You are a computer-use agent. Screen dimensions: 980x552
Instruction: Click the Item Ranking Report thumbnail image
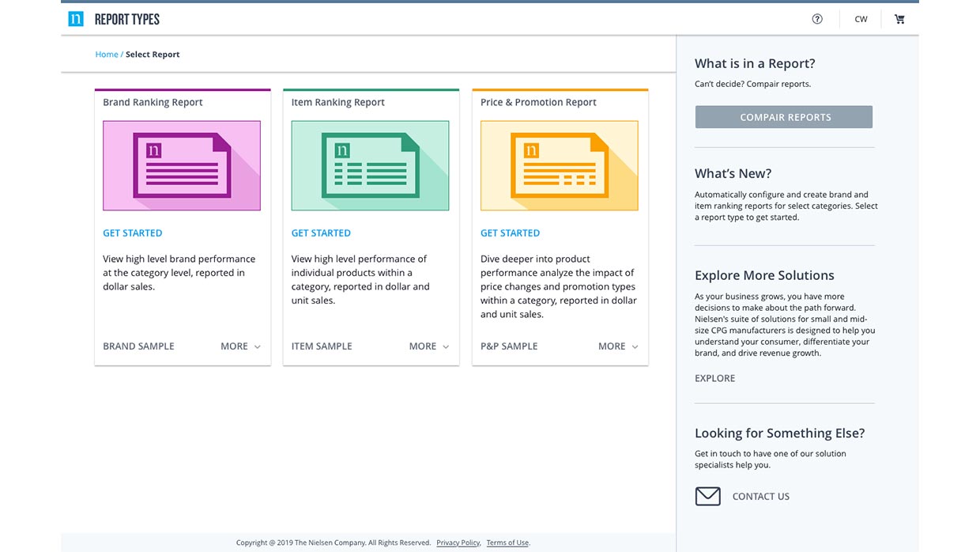[370, 165]
